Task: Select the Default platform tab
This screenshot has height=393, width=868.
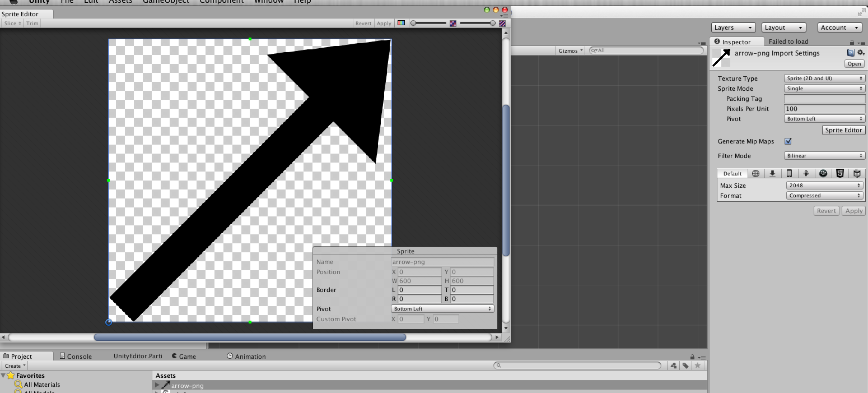Action: [732, 173]
